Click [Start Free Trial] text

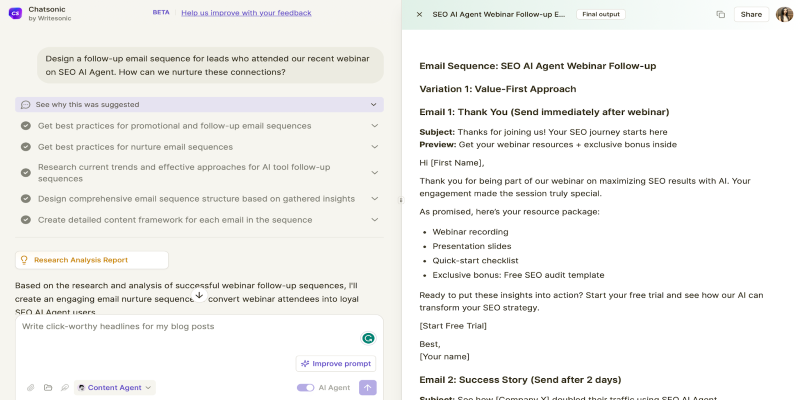click(x=453, y=326)
